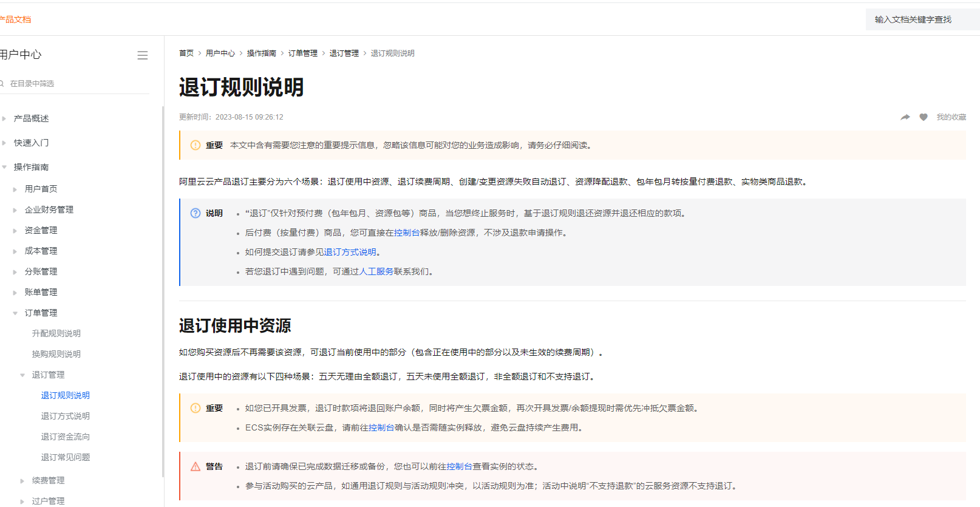Viewport: 980px width, 507px height.
Task: Go to 订单管理 breadcrumb
Action: click(x=303, y=53)
